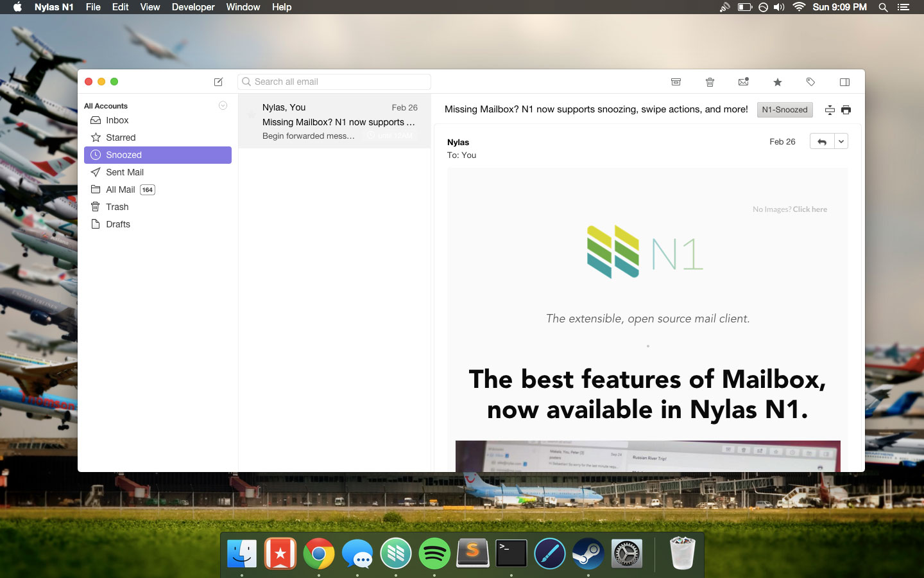The image size is (924, 578).
Task: Toggle the star on the Nylas thread row
Action: pyautogui.click(x=251, y=114)
